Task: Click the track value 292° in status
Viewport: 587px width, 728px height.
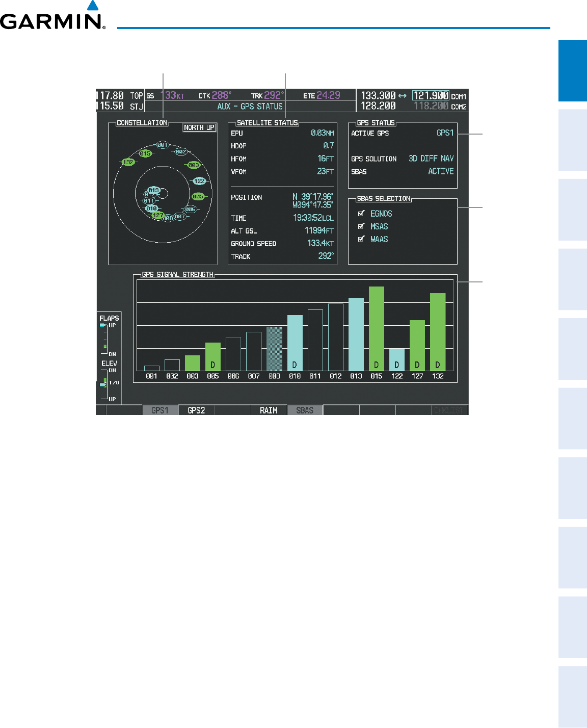Action: click(x=326, y=256)
